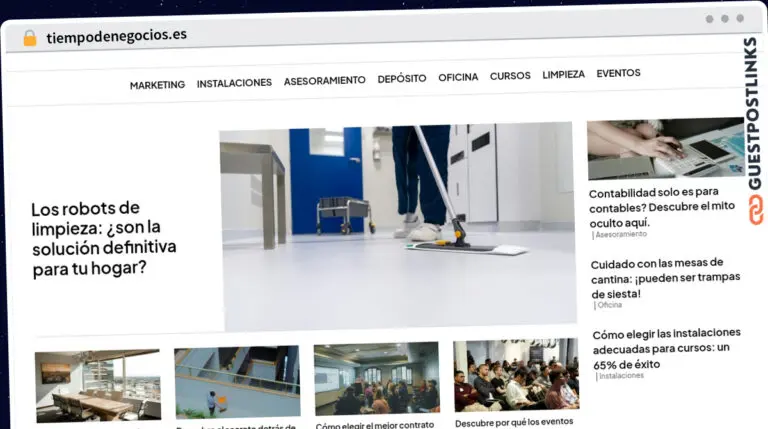Click the staircase building thumbnail

point(237,381)
